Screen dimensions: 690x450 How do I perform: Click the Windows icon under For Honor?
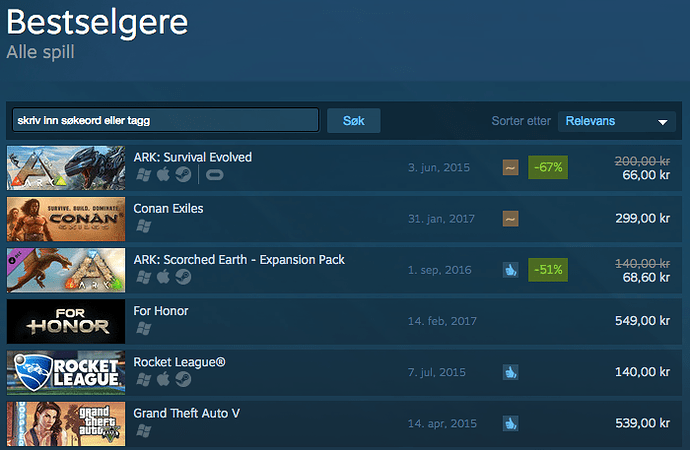143,328
